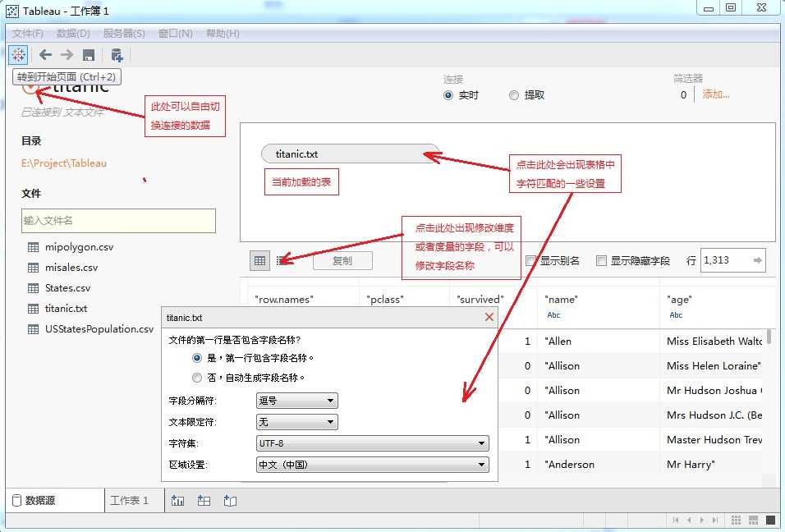Add a new dashboard icon

[204, 501]
